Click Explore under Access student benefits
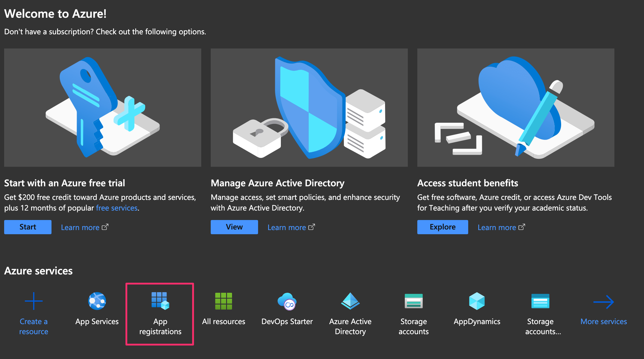Screen dimensions: 644x359 (x=442, y=227)
